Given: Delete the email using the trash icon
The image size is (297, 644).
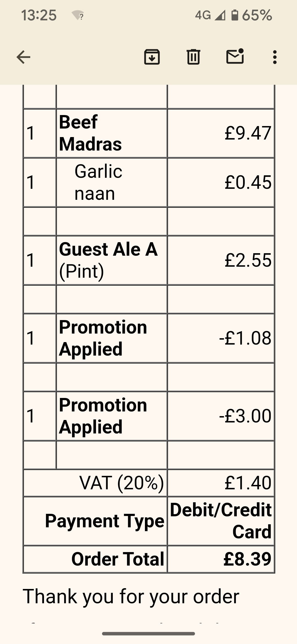Looking at the screenshot, I should coord(193,57).
